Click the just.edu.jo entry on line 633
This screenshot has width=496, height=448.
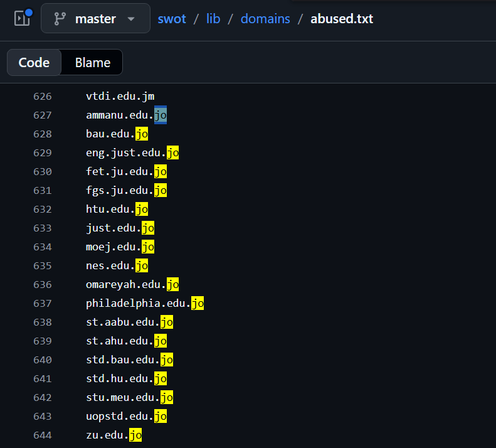pos(120,228)
